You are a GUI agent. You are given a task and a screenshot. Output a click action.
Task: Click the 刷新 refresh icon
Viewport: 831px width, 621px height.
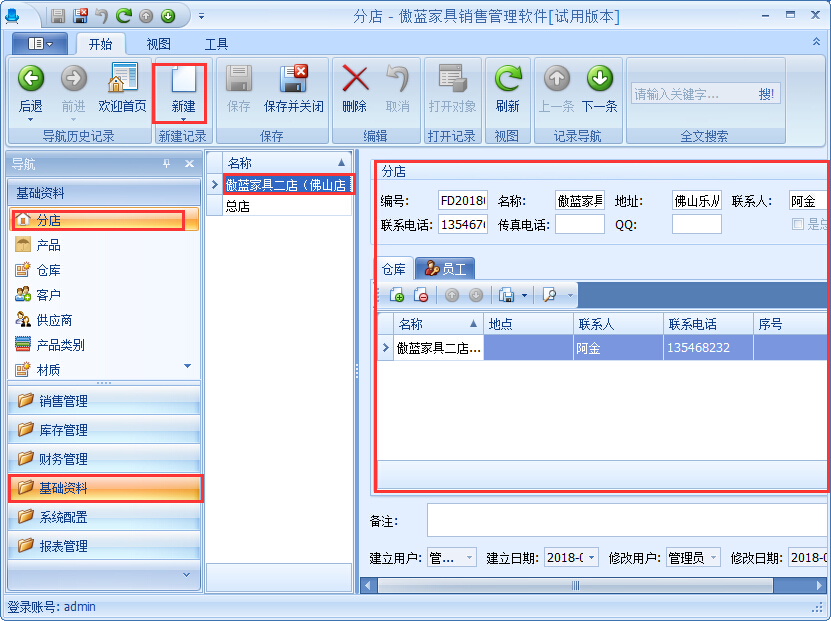click(507, 79)
